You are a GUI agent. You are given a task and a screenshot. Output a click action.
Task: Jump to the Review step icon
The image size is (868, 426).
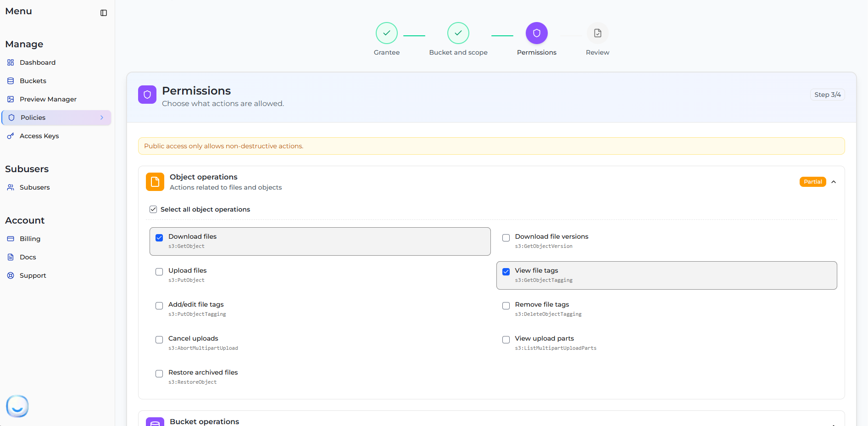(x=598, y=33)
